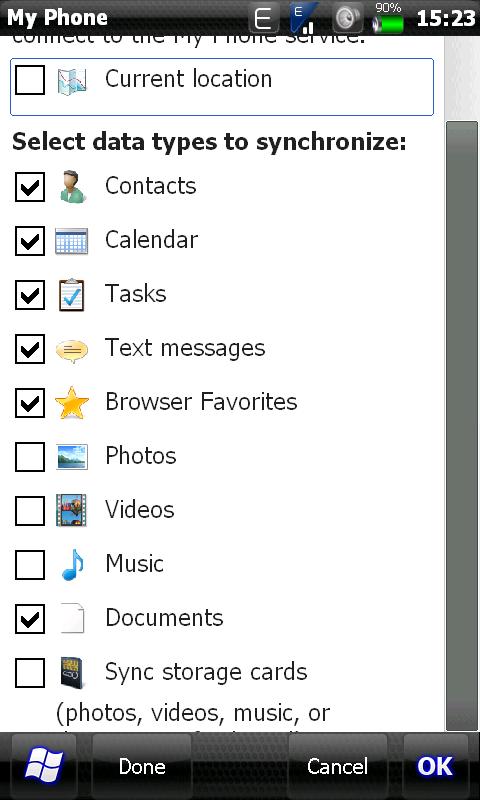This screenshot has width=480, height=800.
Task: Click the Text messages speech bubble icon
Action: coord(71,351)
